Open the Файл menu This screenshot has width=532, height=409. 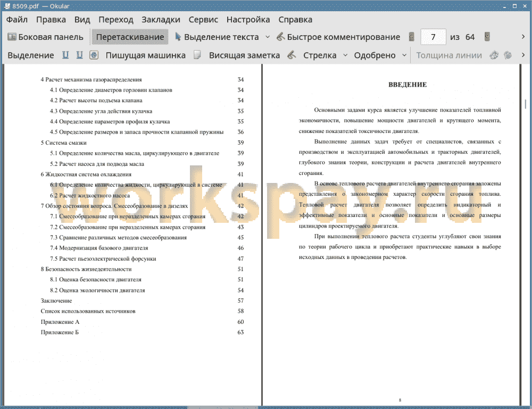click(17, 20)
